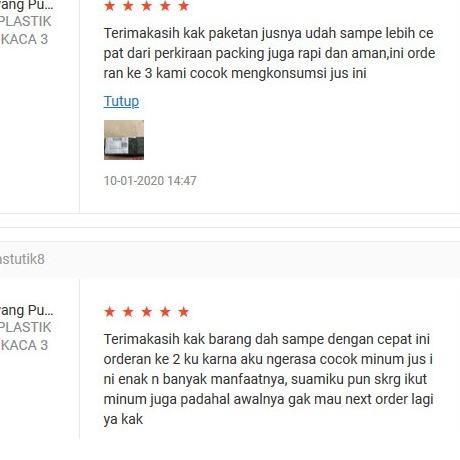Open the truncated product name beside astutik8's review

(x=27, y=310)
